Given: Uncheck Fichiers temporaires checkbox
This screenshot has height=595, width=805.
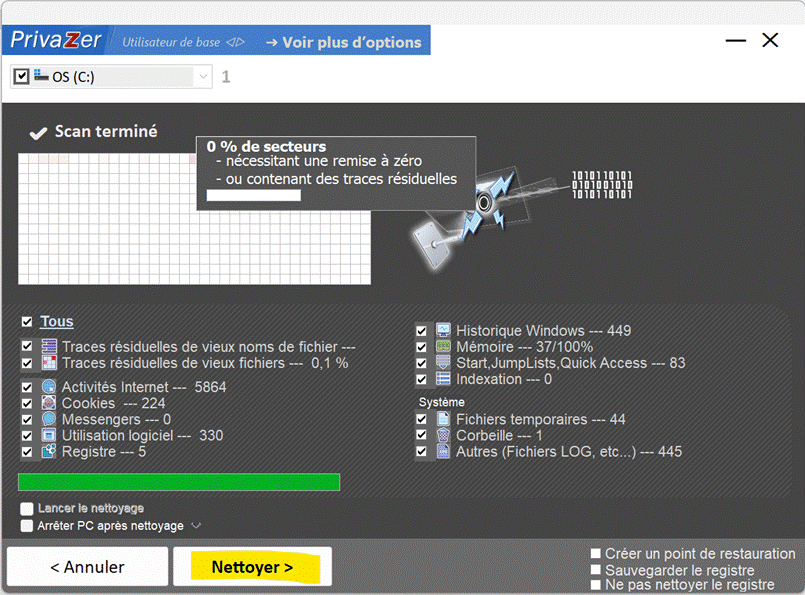Looking at the screenshot, I should [x=421, y=419].
